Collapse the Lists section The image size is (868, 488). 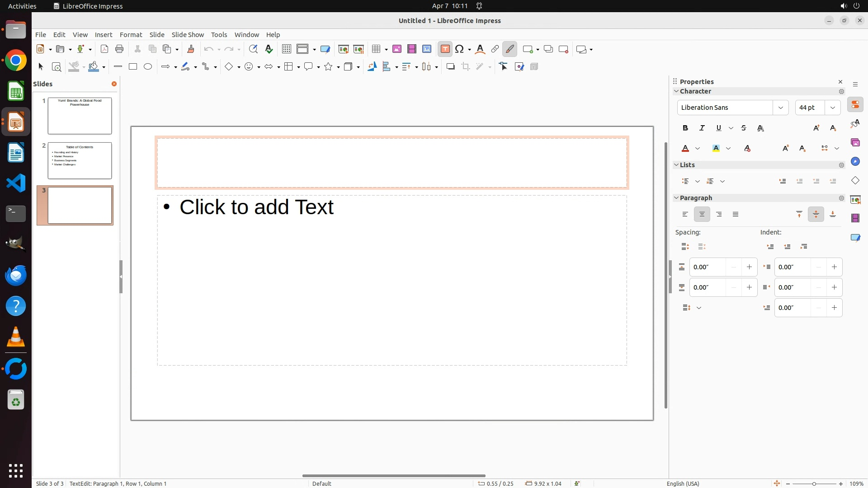click(677, 165)
